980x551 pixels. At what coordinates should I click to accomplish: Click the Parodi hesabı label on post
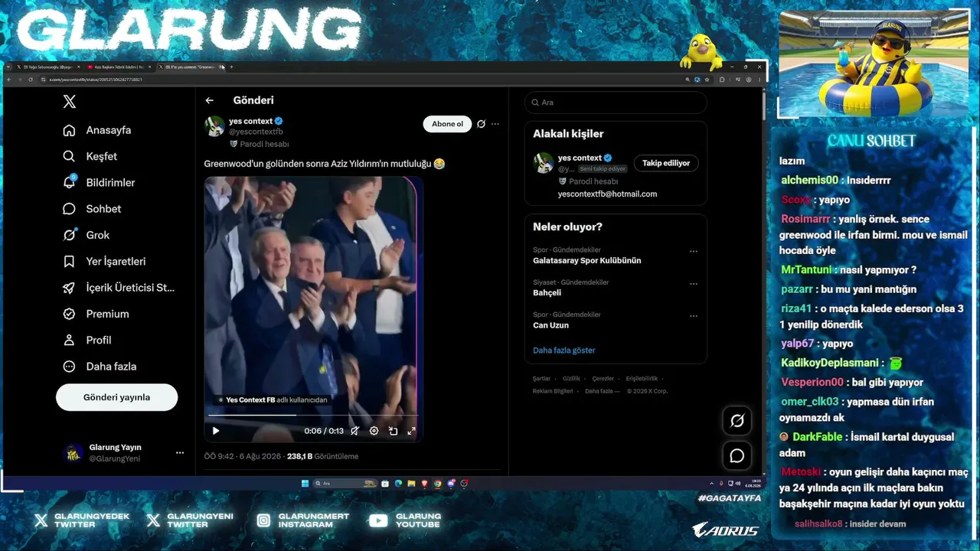(259, 144)
